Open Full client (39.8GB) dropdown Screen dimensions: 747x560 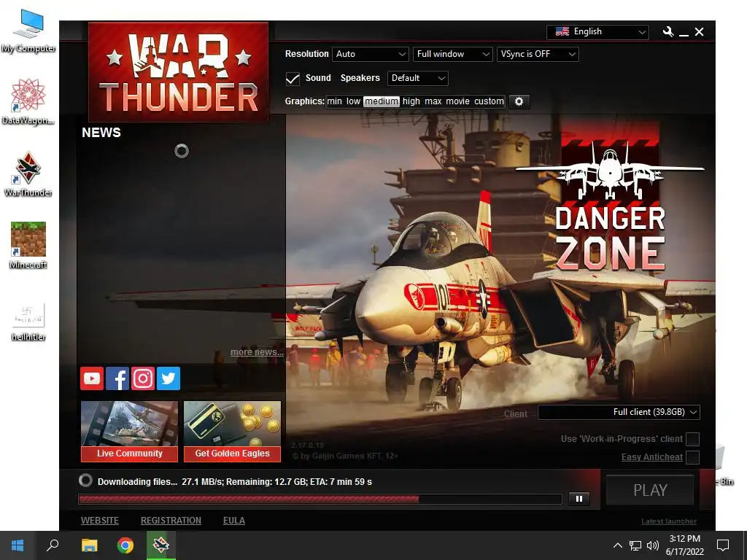619,413
